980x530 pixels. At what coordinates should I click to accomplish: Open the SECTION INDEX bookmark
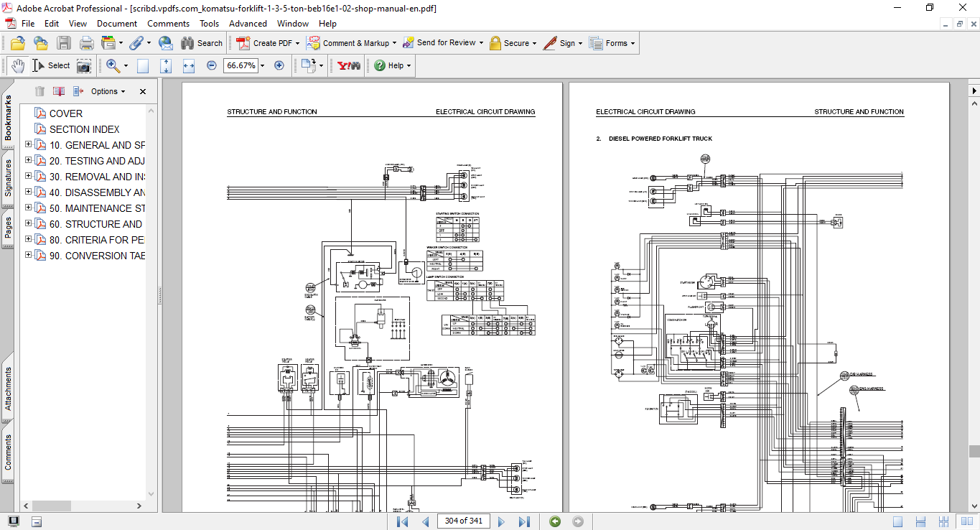[84, 129]
